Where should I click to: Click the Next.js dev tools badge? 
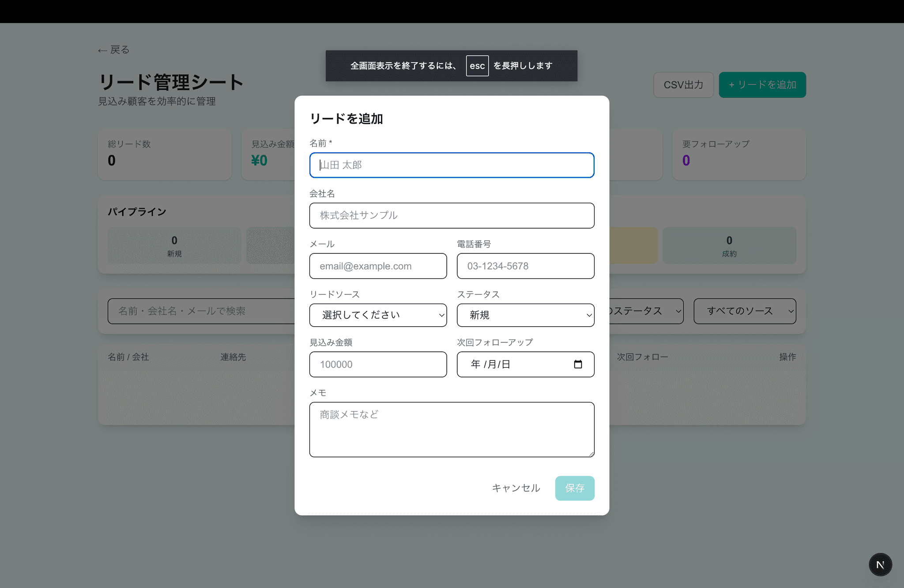[x=880, y=565]
